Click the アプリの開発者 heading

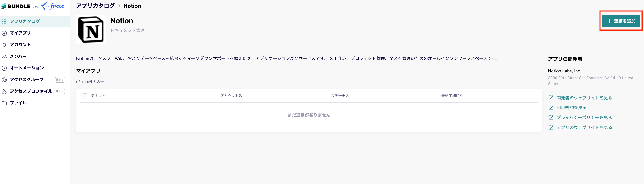[x=565, y=59]
